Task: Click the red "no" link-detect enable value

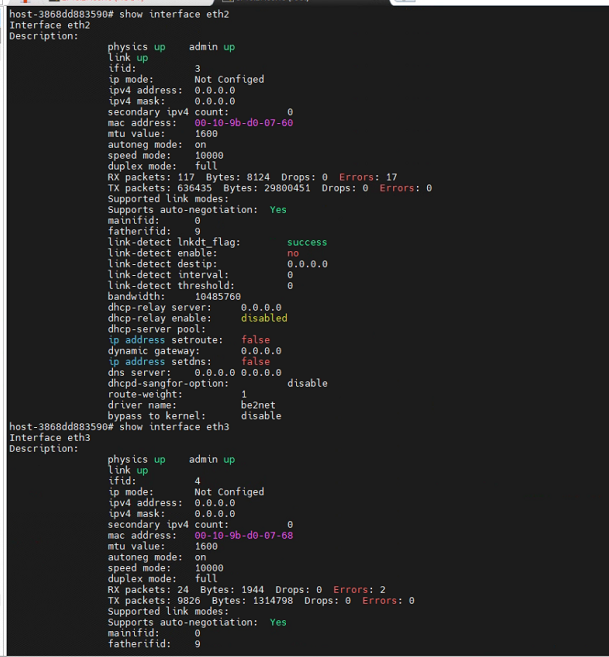Action: tap(293, 253)
